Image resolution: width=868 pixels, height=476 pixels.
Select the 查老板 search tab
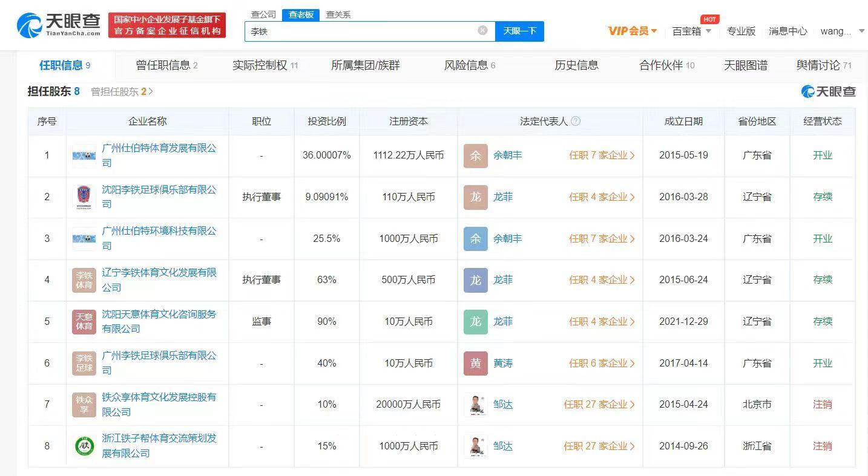(x=301, y=15)
